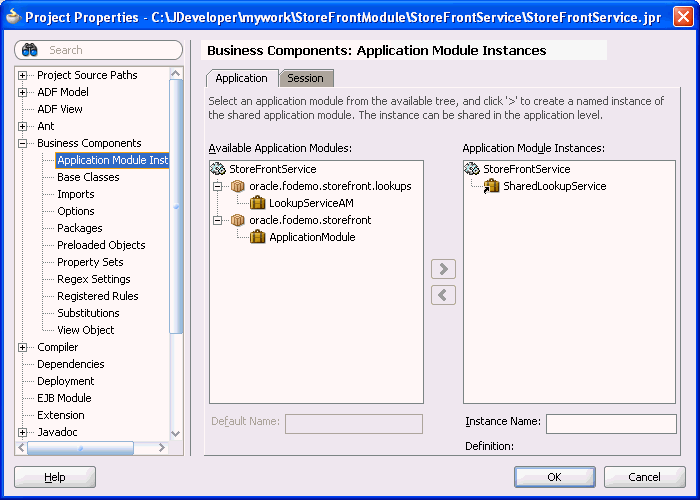The width and height of the screenshot is (700, 500).
Task: Select Imports under Business Components
Action: pyautogui.click(x=75, y=194)
